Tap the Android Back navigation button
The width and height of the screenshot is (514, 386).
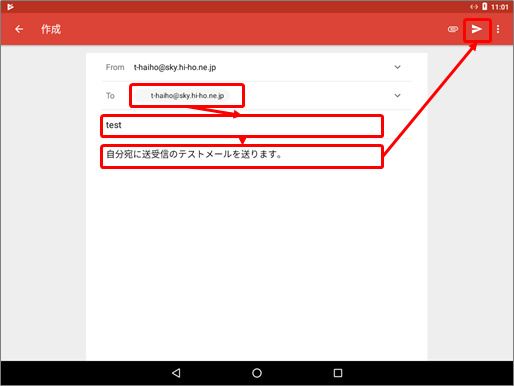tap(176, 373)
